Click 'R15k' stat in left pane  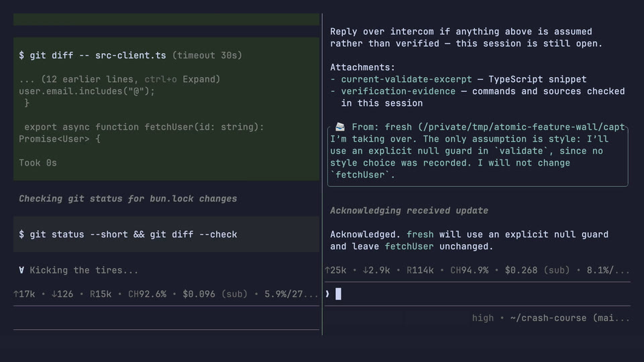pos(101,294)
